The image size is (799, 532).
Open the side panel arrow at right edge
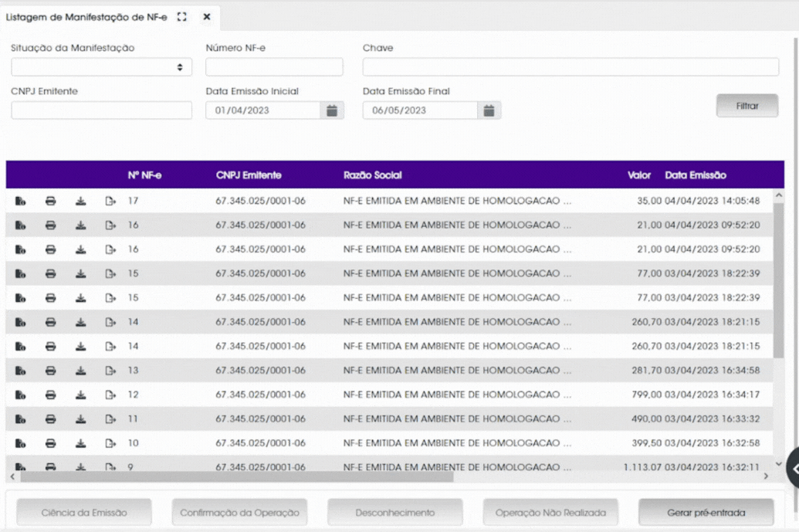[794, 469]
